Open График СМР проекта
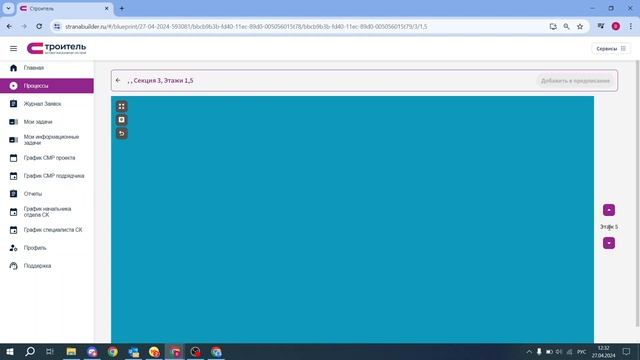This screenshot has width=640, height=360. 47,158
